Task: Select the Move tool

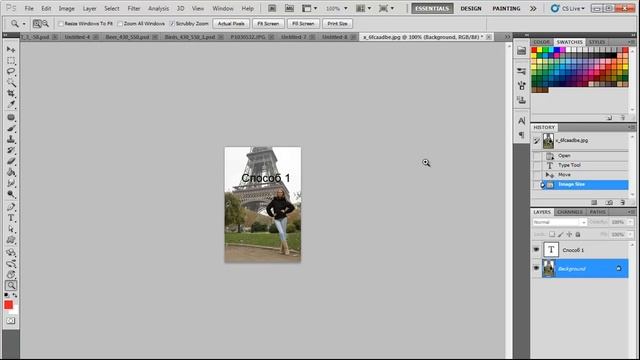Action: coord(11,49)
